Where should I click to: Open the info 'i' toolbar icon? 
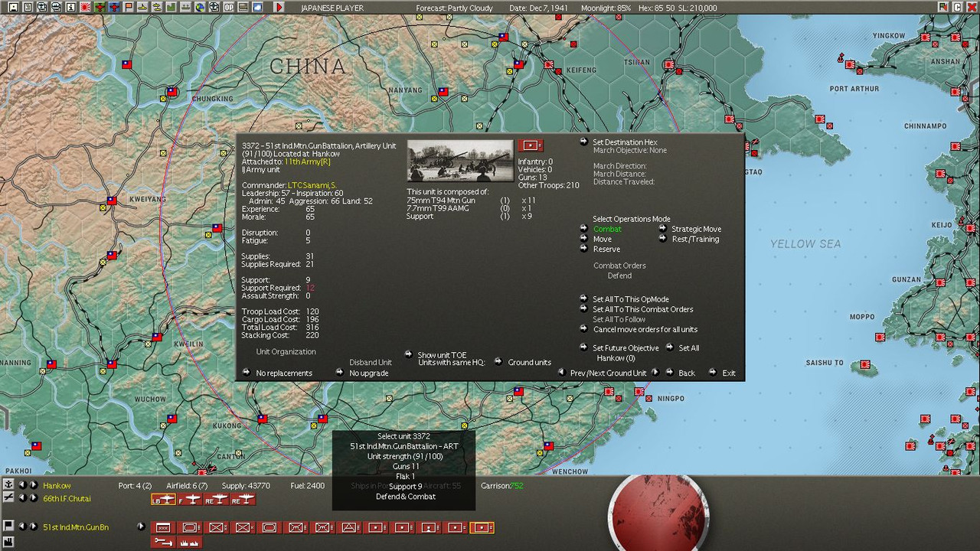(70, 8)
